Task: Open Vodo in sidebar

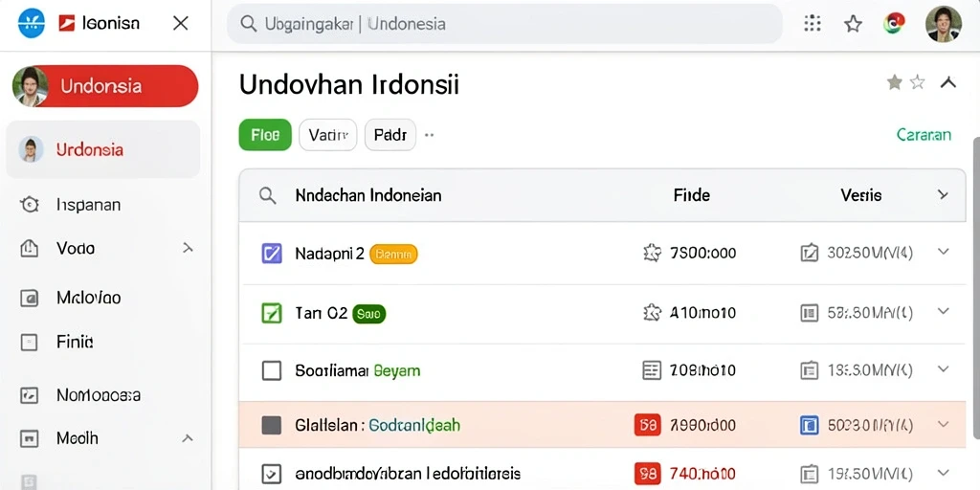Action: tap(76, 248)
